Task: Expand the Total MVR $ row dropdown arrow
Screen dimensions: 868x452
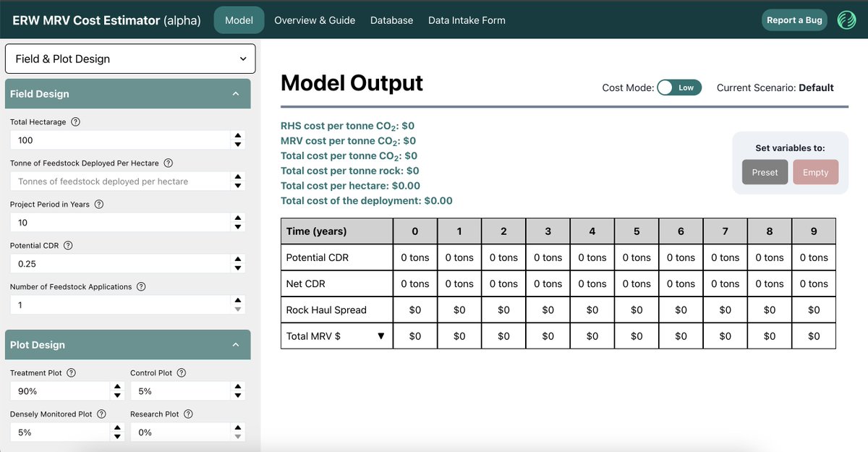Action: point(381,336)
